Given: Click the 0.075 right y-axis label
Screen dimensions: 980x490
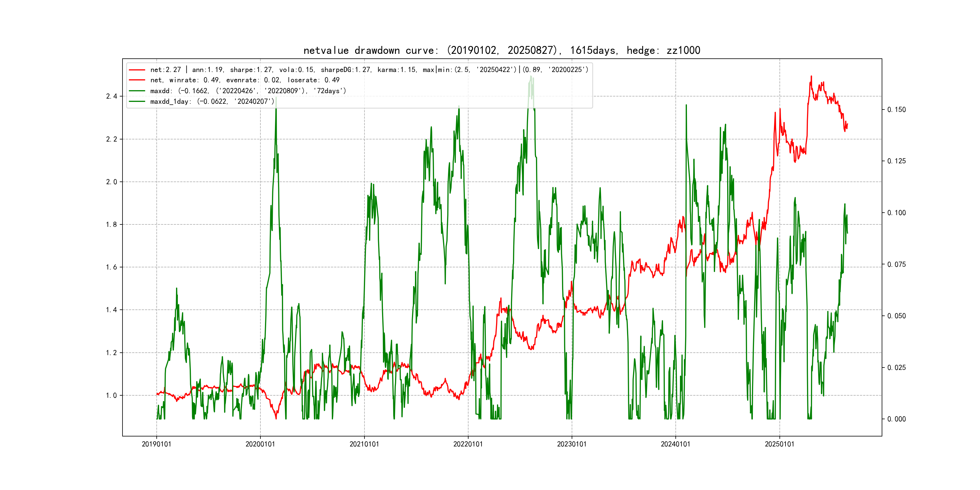Looking at the screenshot, I should pyautogui.click(x=896, y=265).
